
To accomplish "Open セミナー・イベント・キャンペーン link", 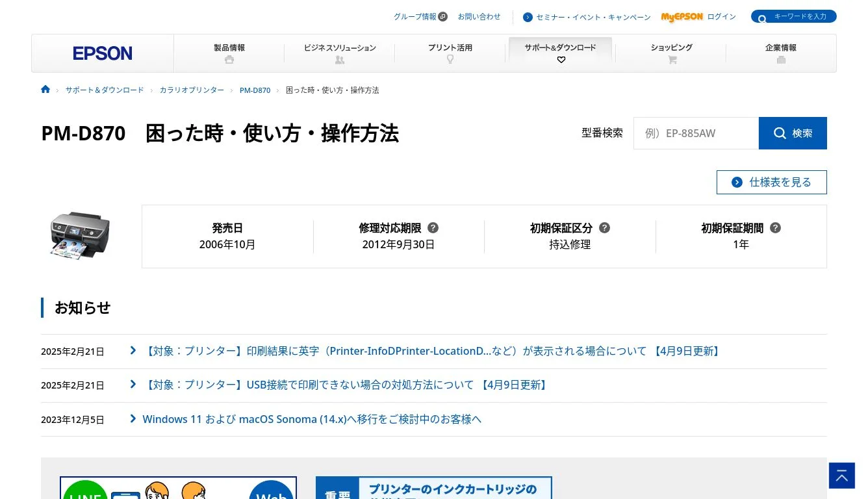I will [593, 18].
